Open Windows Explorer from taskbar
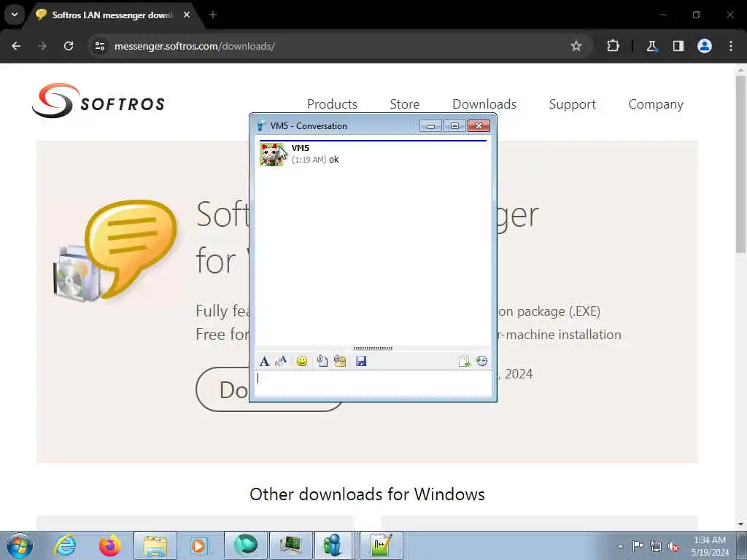Screen dimensions: 747x560 (155, 545)
